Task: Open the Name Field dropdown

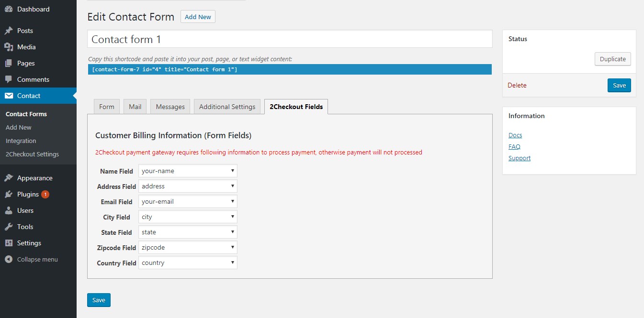Action: [x=188, y=171]
